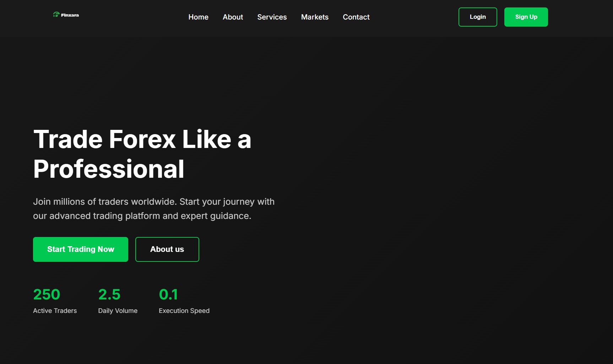Click Start Trading Now
Viewport: 613px width, 364px height.
pos(80,249)
